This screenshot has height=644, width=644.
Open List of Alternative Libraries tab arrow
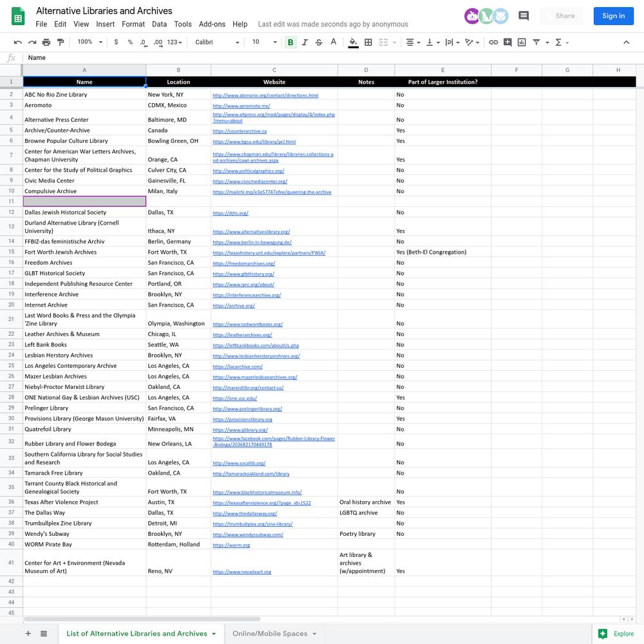pyautogui.click(x=214, y=634)
